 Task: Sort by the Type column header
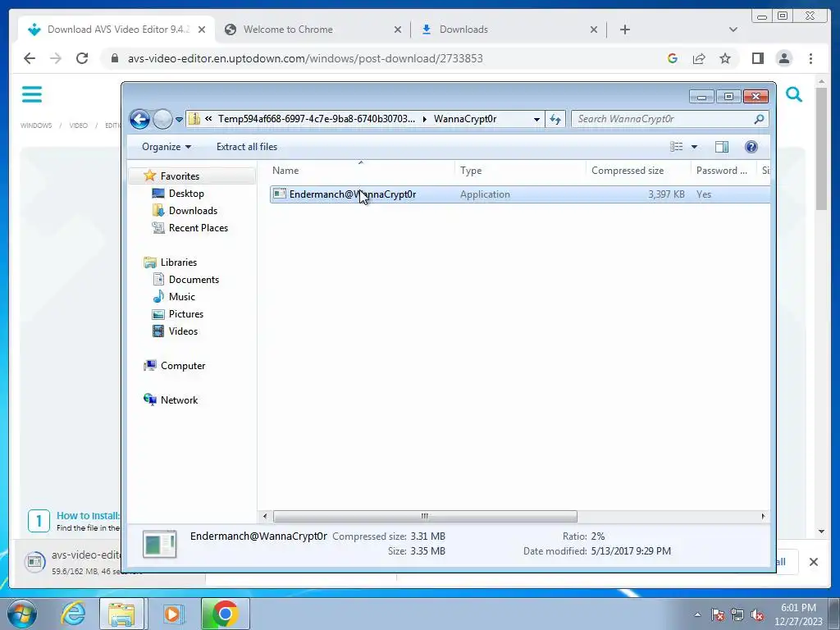tap(520, 171)
